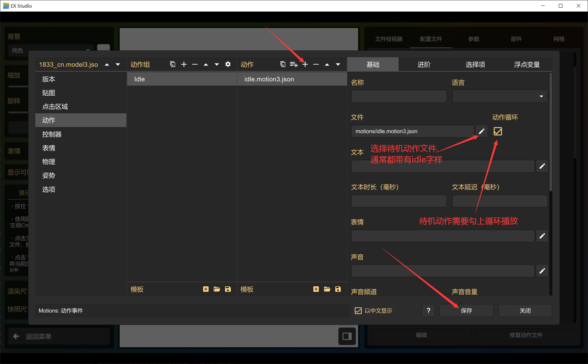This screenshot has height=364, width=588.
Task: Click the 文本时长 duration input field
Action: (x=399, y=201)
